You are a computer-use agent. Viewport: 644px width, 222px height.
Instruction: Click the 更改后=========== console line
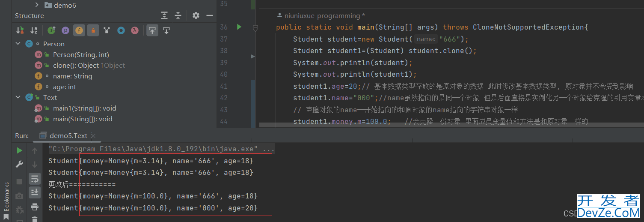point(82,184)
